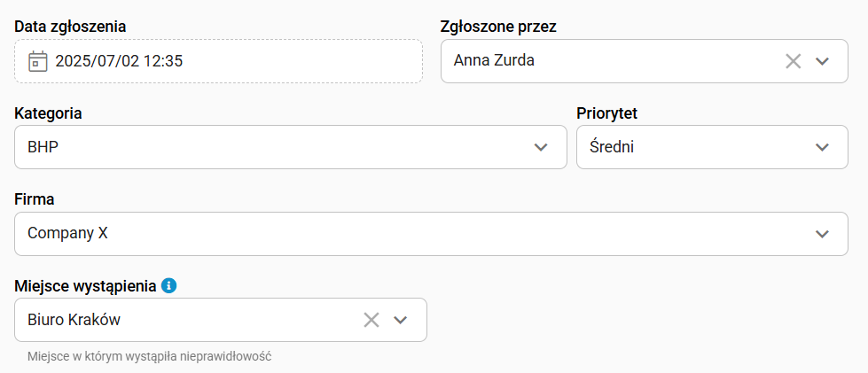This screenshot has height=373, width=868.
Task: Open info tooltip next to Miejsce wystąpienia
Action: pos(168,286)
